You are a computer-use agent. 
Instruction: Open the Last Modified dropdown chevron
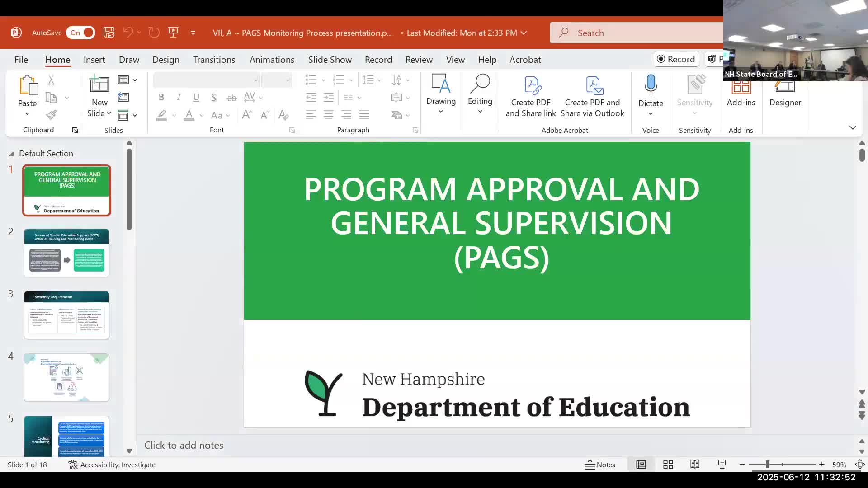[x=524, y=33]
